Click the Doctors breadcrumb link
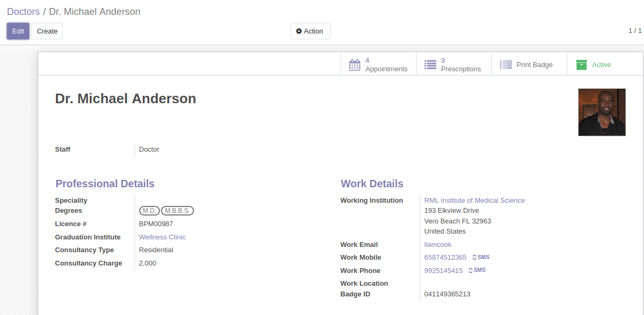This screenshot has width=644, height=315. pos(23,11)
